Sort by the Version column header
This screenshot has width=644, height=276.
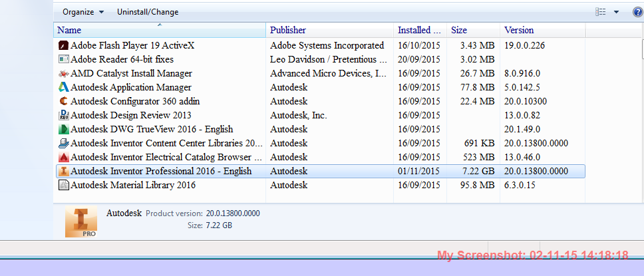point(543,30)
